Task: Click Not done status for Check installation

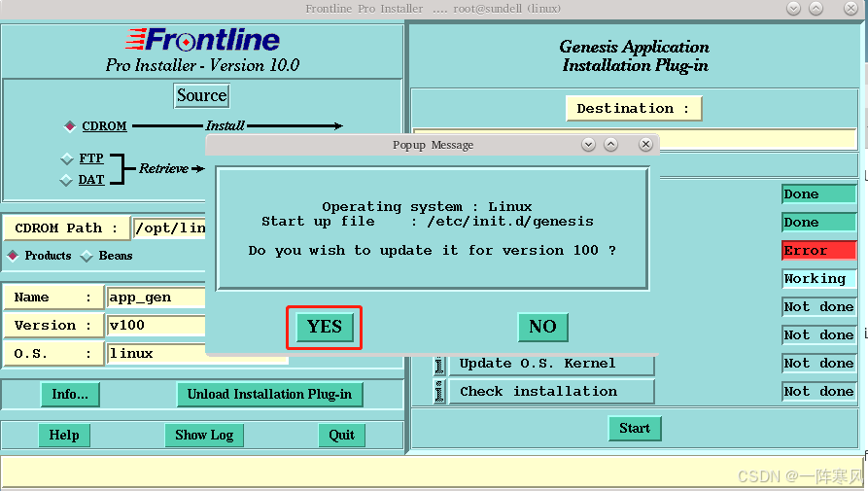Action: [818, 392]
